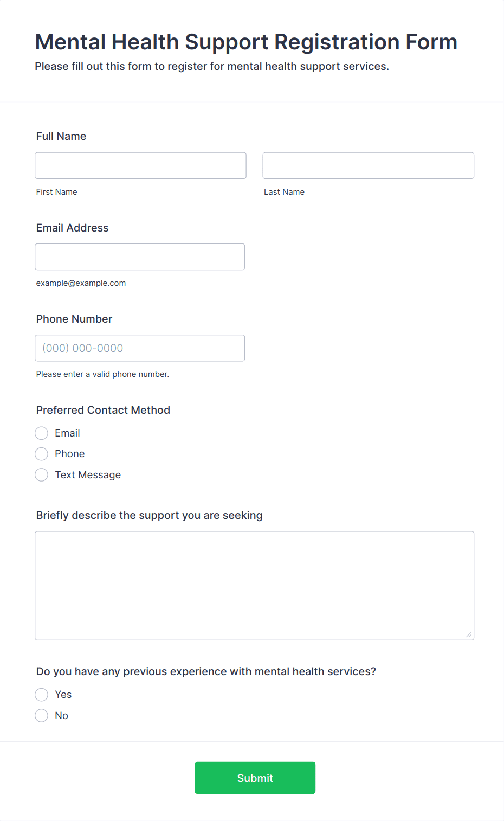The image size is (504, 821).
Task: Click the Preferred Contact Method heading
Action: [103, 410]
